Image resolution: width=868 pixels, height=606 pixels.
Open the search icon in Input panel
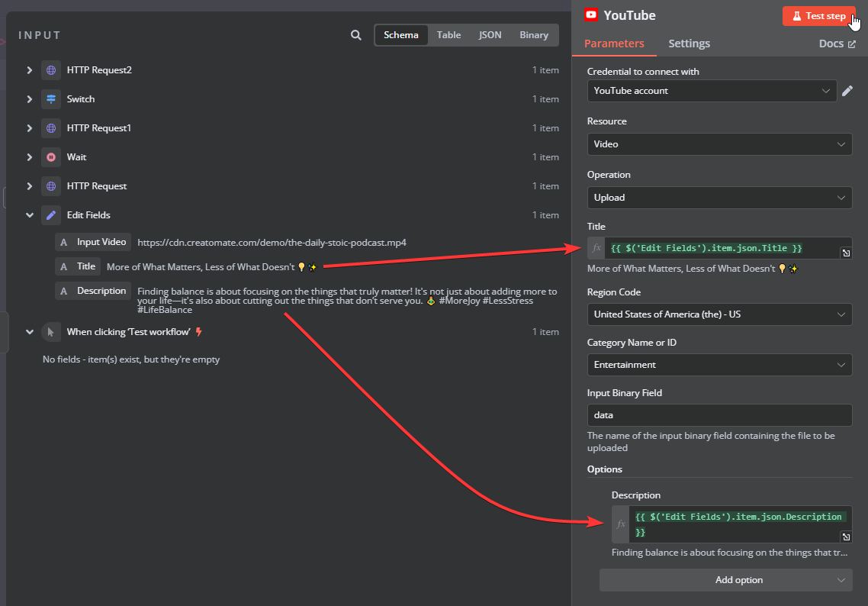coord(356,35)
